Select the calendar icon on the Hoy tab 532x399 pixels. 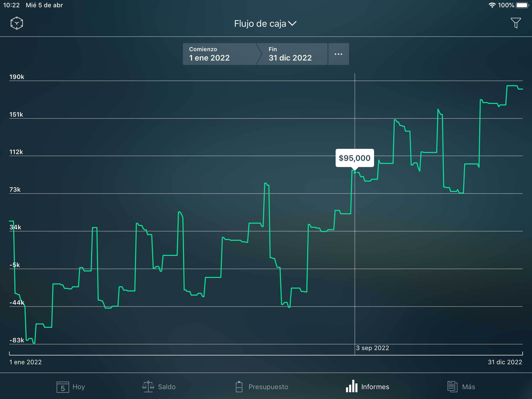[x=63, y=387]
